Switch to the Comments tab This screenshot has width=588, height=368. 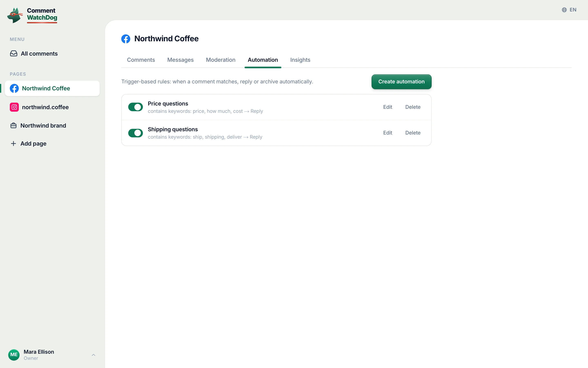click(141, 60)
